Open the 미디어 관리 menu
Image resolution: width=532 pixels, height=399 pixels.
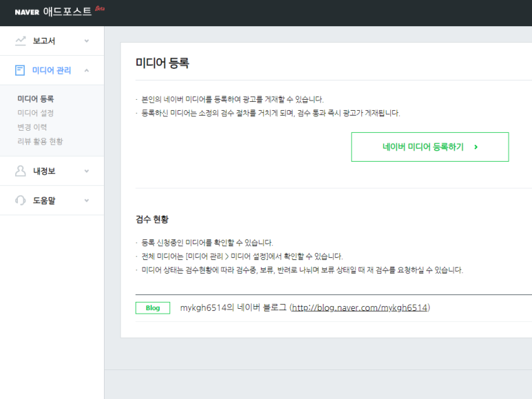(x=52, y=70)
